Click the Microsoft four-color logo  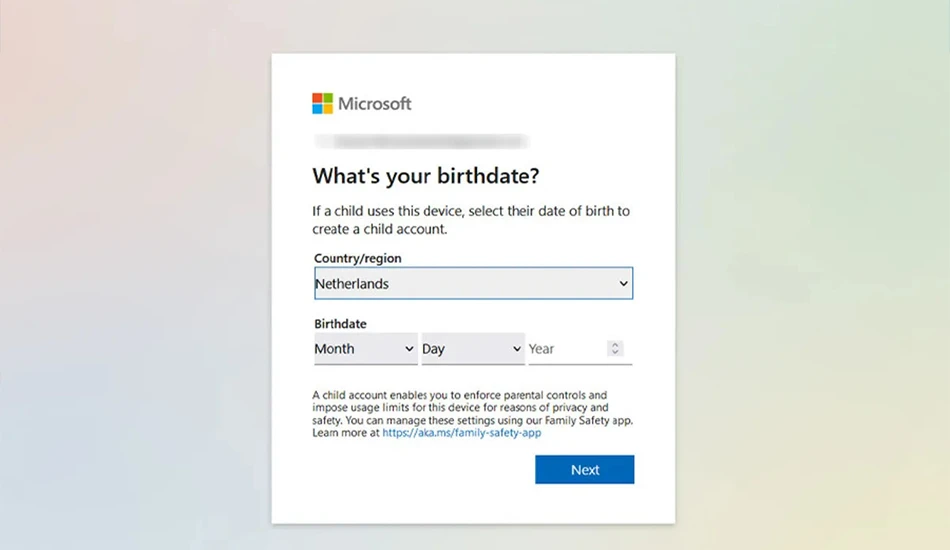tap(322, 104)
